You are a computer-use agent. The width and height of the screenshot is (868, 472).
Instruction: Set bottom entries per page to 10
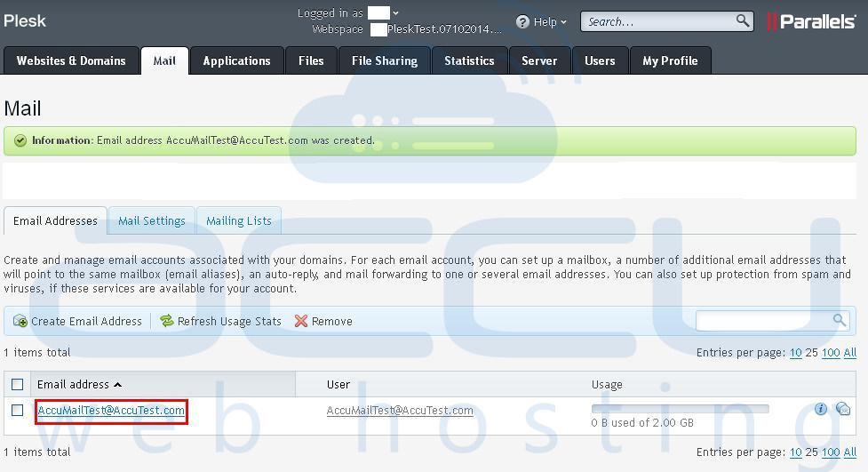coord(795,452)
